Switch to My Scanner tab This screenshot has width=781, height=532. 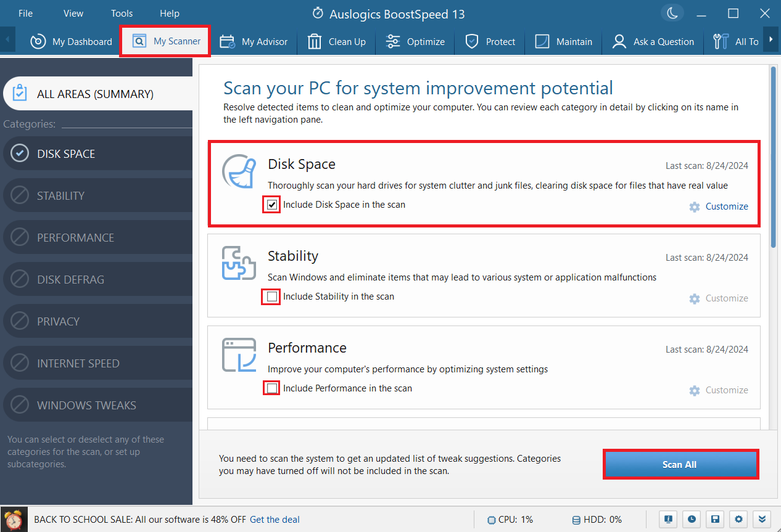coord(165,41)
